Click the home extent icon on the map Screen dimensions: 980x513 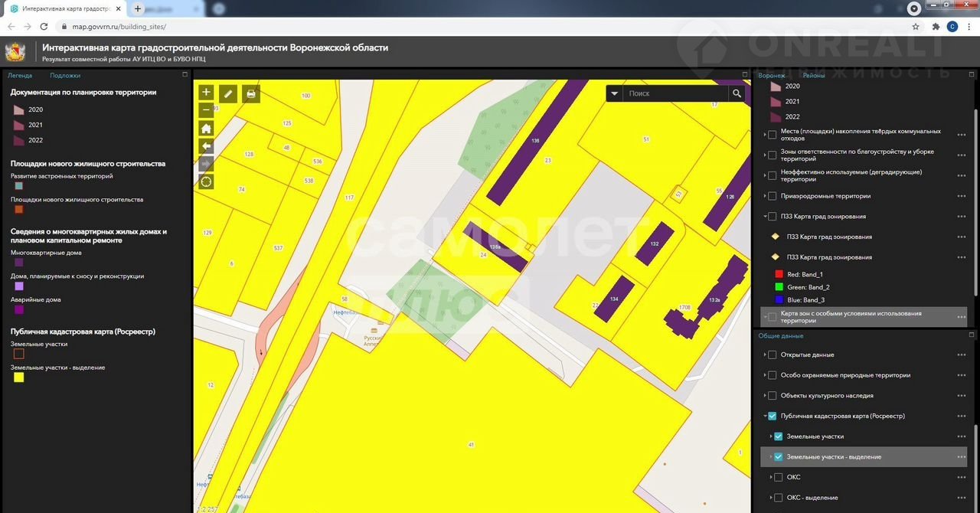coord(206,129)
